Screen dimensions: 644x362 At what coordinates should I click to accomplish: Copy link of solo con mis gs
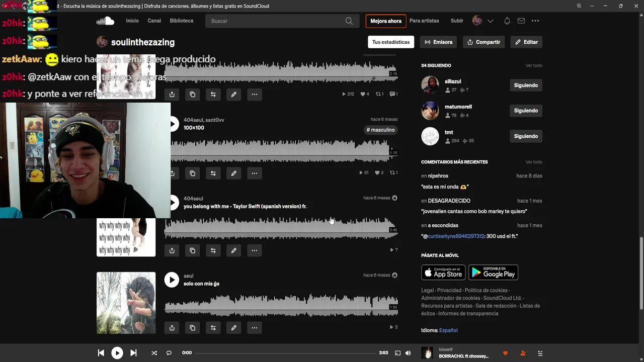pos(192,328)
